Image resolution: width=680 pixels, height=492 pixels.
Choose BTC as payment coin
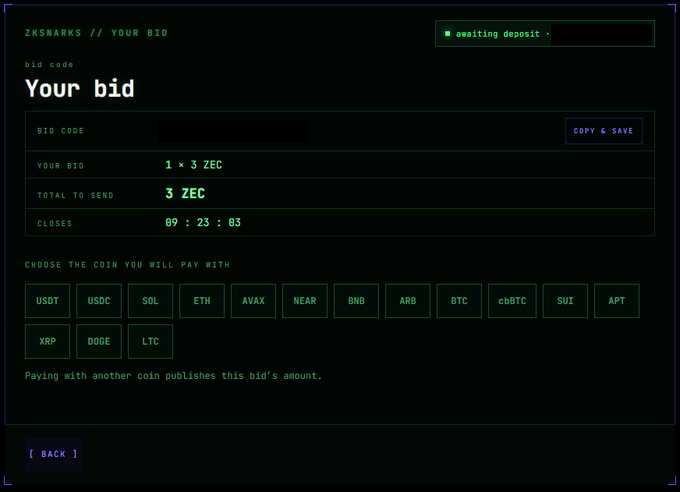(459, 301)
